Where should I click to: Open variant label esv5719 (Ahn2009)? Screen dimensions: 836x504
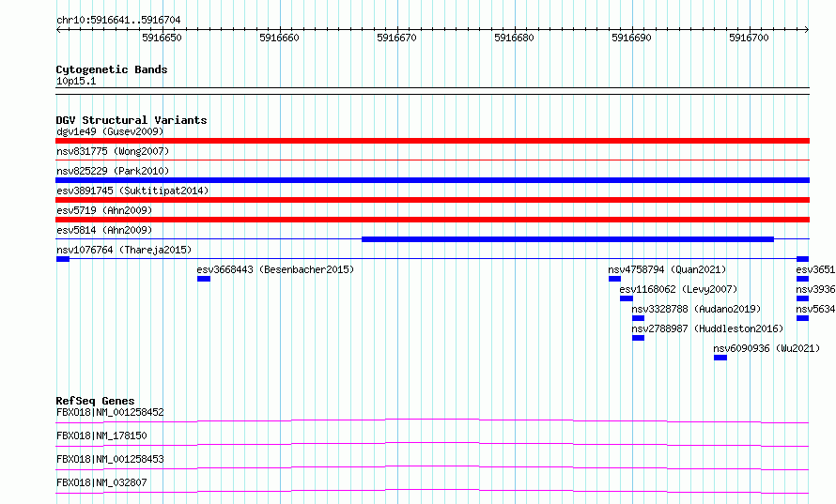pos(104,210)
